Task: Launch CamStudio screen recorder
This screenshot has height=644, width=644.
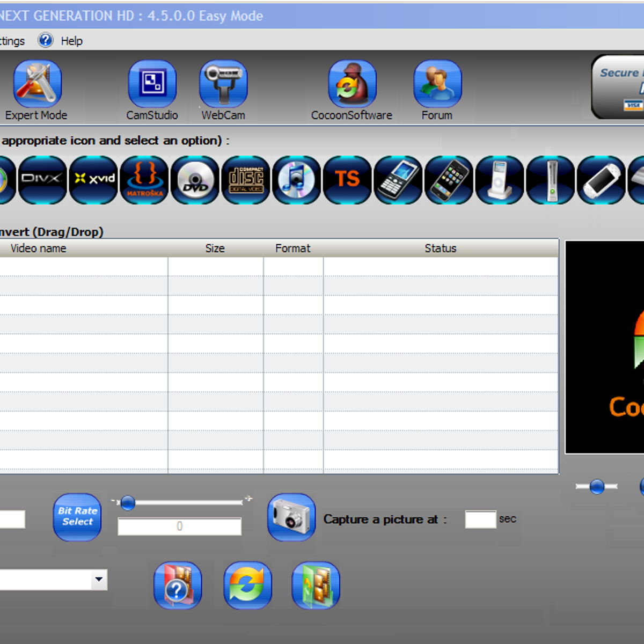Action: (x=152, y=84)
